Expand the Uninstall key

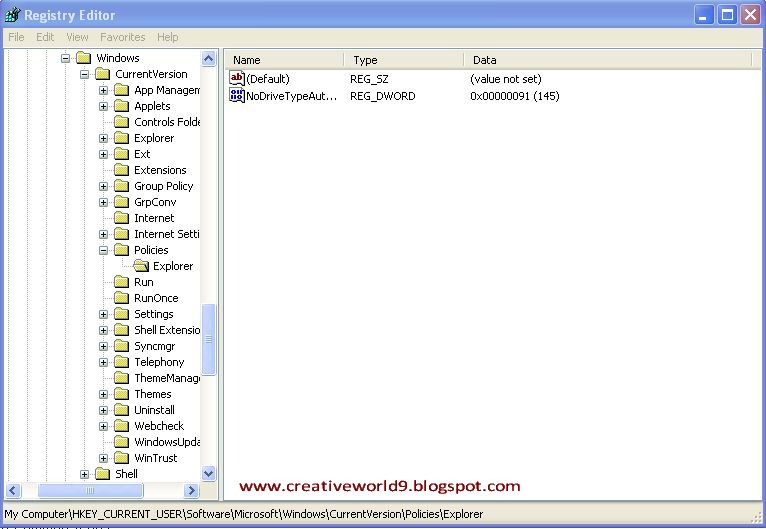click(104, 410)
